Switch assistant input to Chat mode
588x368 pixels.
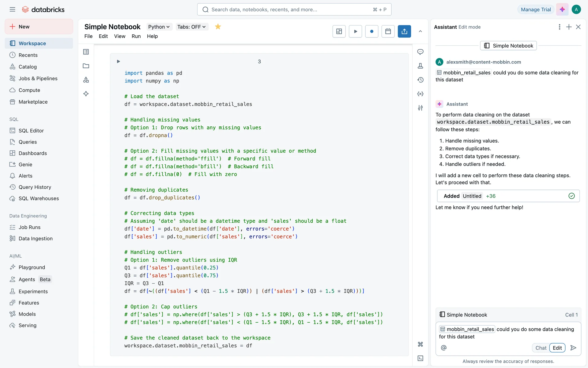[541, 348]
